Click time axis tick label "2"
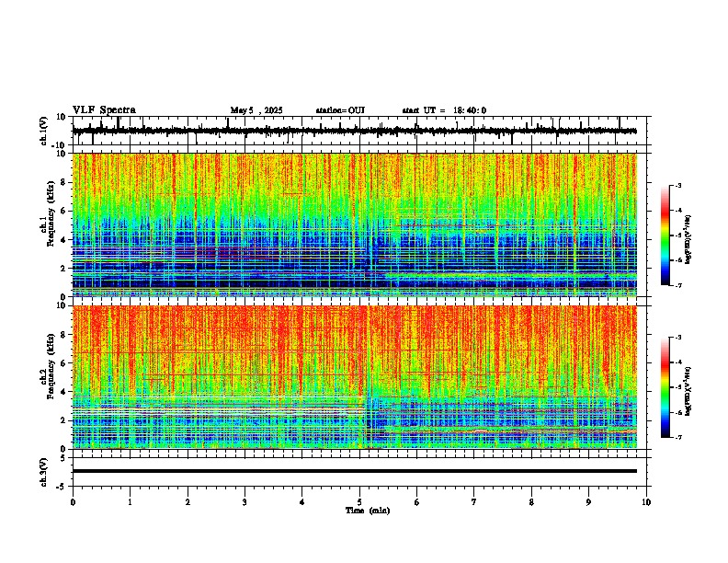Image resolution: width=728 pixels, height=563 pixels. point(188,502)
